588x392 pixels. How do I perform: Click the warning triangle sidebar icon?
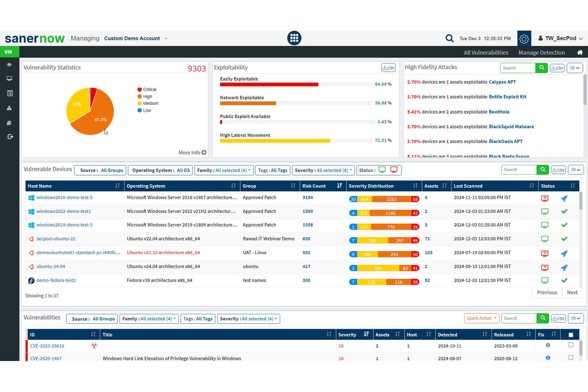(9, 108)
